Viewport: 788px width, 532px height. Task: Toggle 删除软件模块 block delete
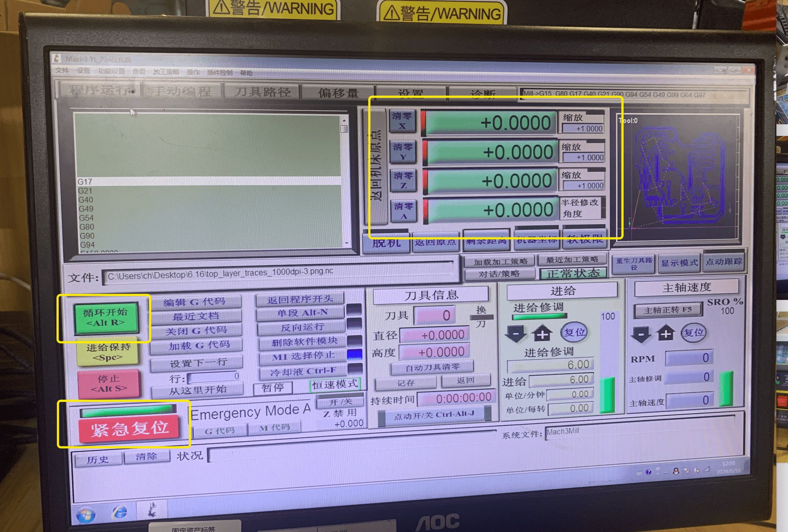coord(304,341)
